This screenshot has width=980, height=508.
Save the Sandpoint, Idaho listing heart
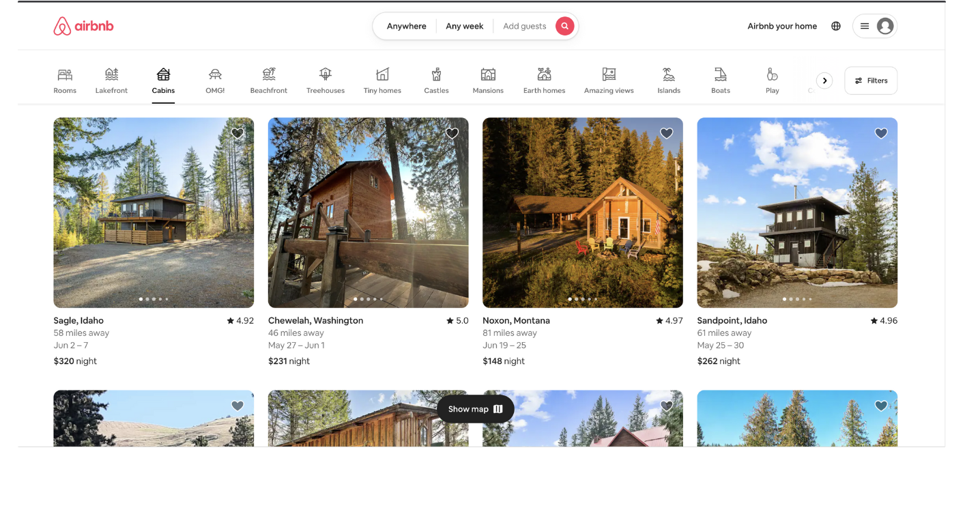[881, 133]
